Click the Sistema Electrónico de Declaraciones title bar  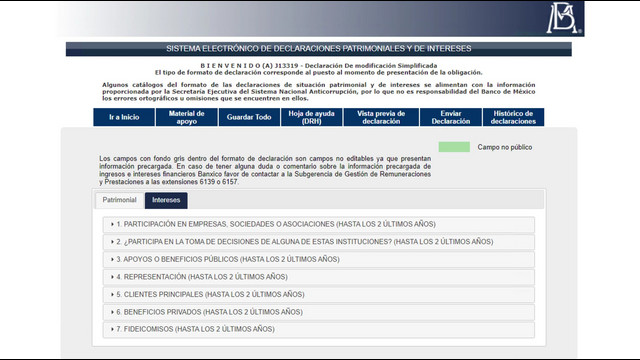click(x=319, y=49)
